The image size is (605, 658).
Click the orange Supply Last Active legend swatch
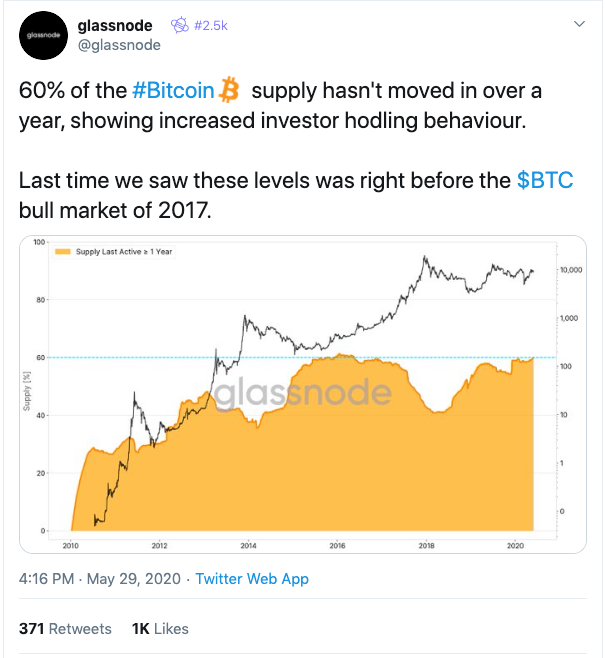point(63,251)
